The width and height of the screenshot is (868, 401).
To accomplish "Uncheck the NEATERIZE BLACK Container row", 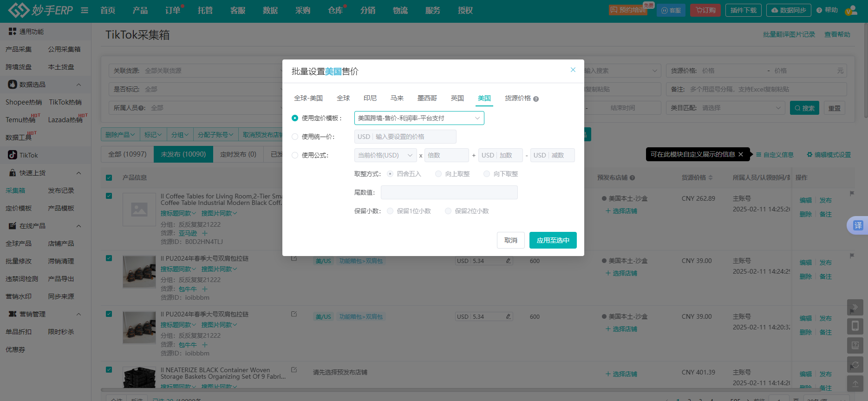I will (109, 370).
